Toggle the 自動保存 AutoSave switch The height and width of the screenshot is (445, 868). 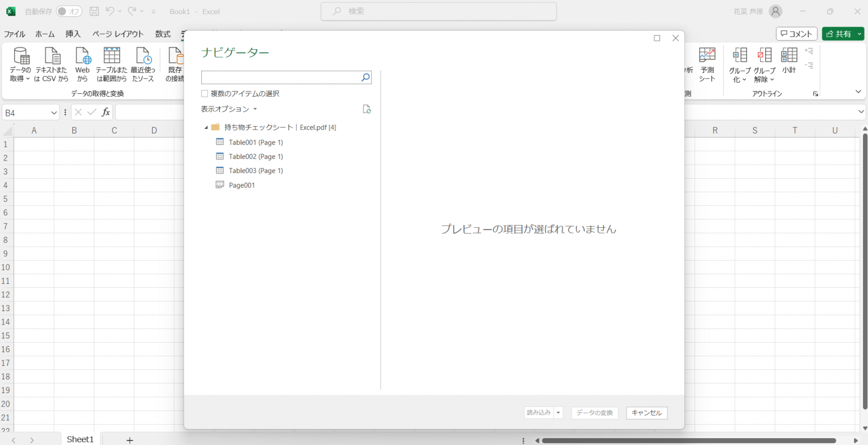coord(69,11)
